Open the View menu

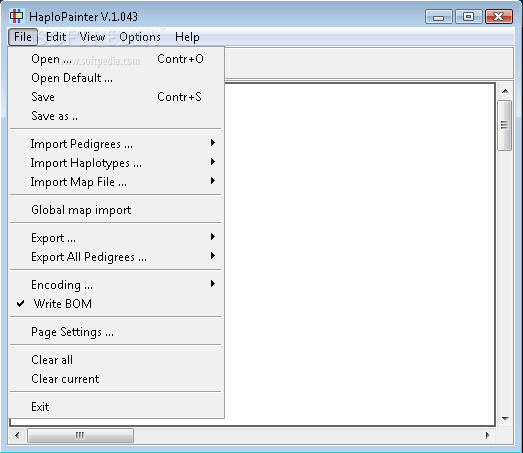coord(92,37)
